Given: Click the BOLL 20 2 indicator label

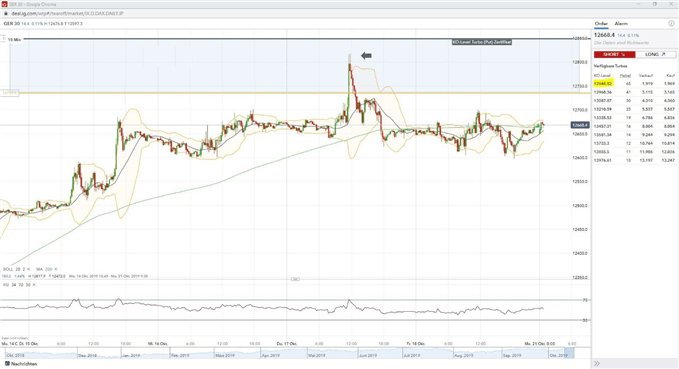Looking at the screenshot, I should point(14,269).
